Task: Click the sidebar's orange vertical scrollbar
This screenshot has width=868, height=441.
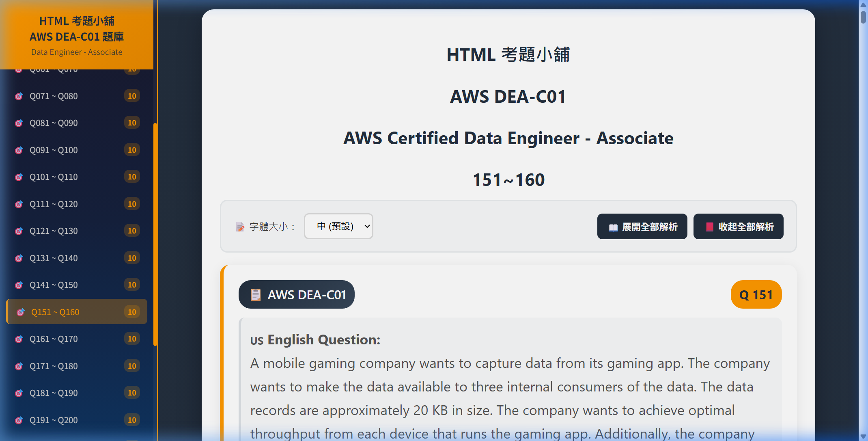Action: pyautogui.click(x=155, y=234)
